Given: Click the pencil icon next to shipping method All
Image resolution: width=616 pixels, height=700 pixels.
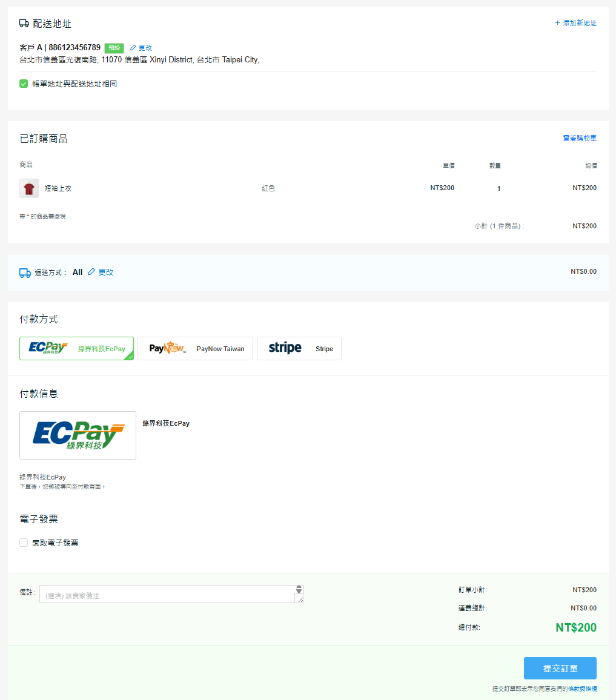Looking at the screenshot, I should click(91, 272).
